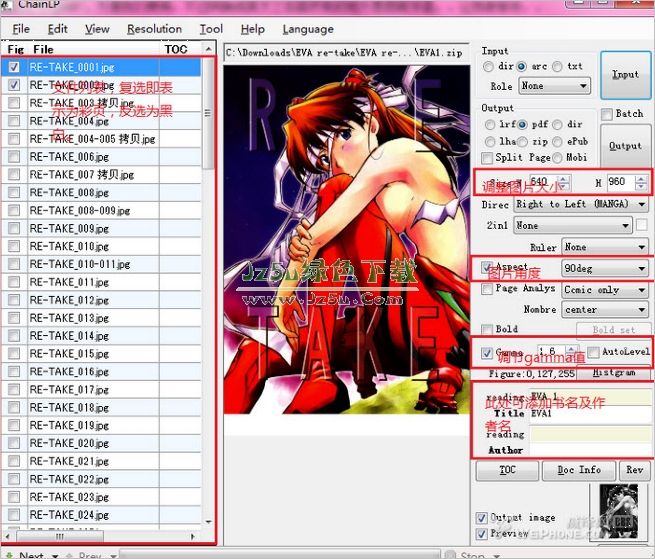The height and width of the screenshot is (559, 655).
Task: Select the arc input radio button
Action: point(521,66)
